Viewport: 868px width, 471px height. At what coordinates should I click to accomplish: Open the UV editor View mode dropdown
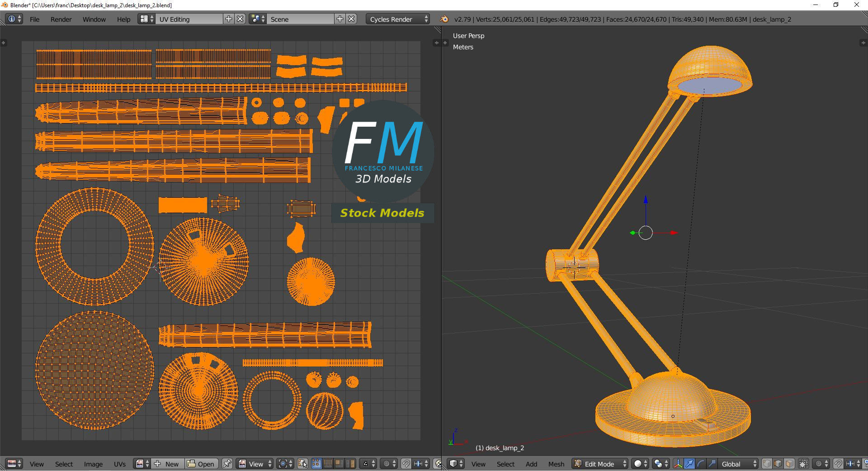[x=255, y=464]
